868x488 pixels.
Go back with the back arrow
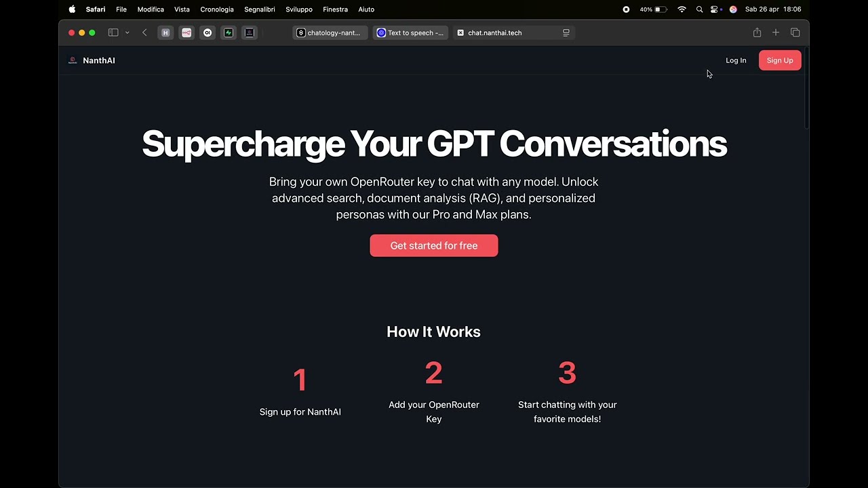point(144,33)
